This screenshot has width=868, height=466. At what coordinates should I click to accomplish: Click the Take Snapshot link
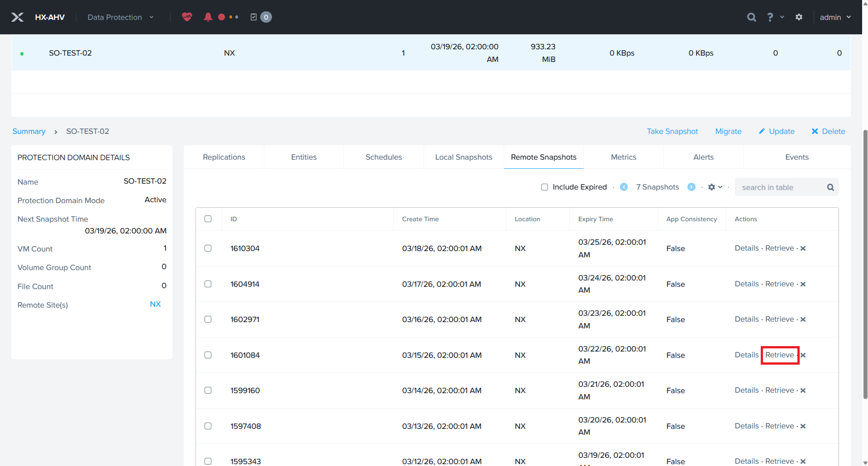coord(672,131)
